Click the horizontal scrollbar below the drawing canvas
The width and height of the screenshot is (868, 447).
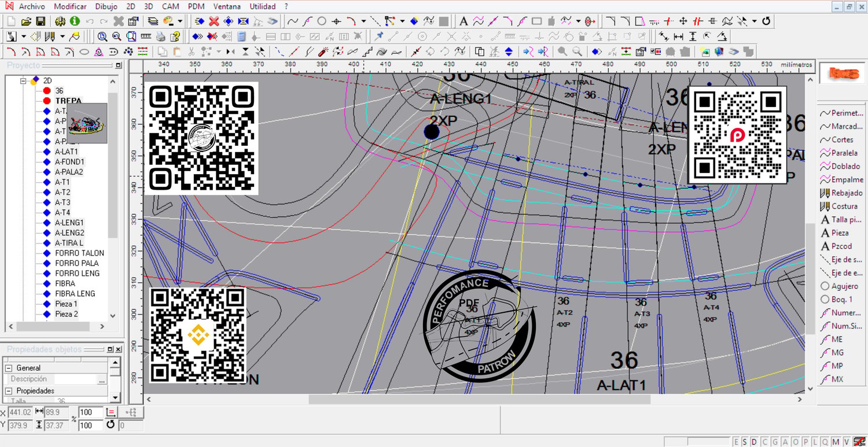point(480,399)
